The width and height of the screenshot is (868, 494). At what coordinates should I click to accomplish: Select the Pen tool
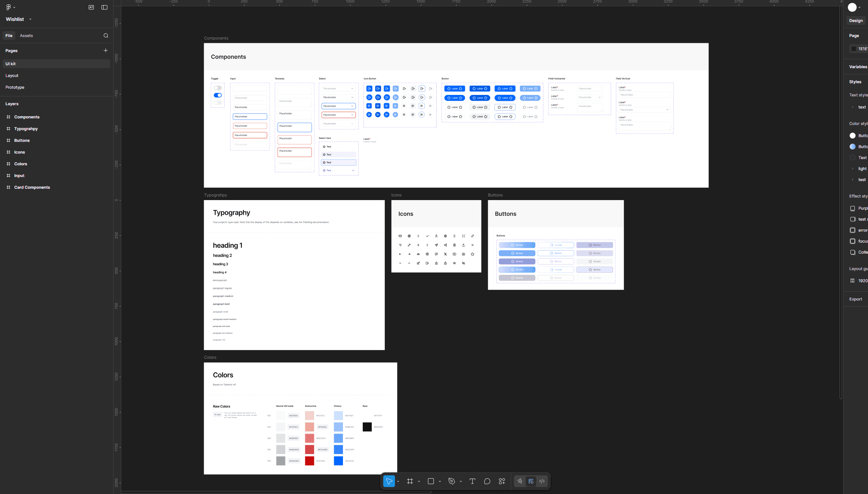(452, 481)
